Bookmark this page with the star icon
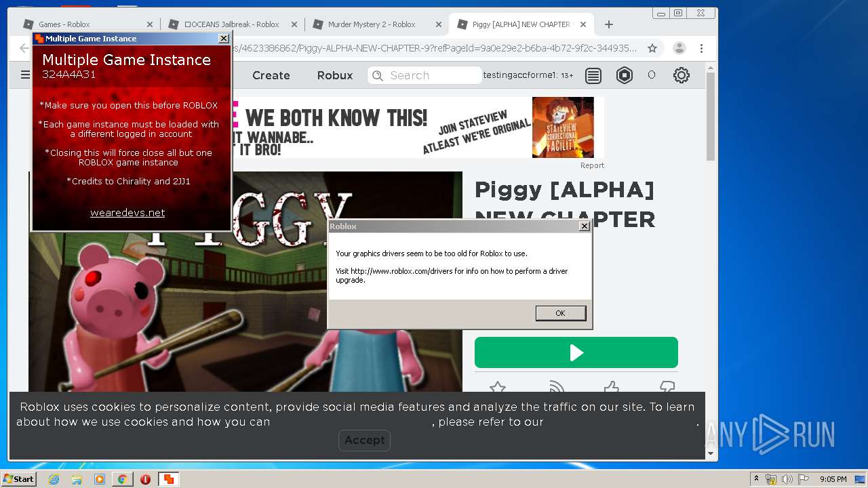Viewport: 868px width, 488px height. point(652,48)
